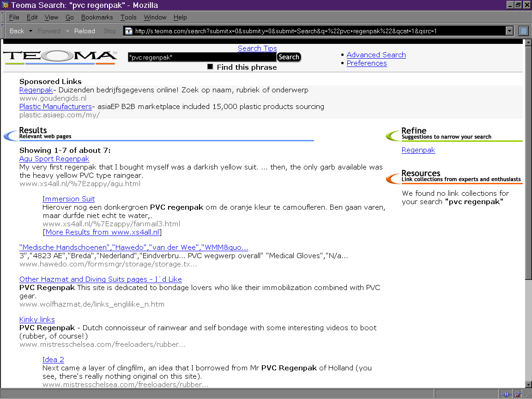Open the File menu
This screenshot has height=399, width=532.
tap(14, 17)
